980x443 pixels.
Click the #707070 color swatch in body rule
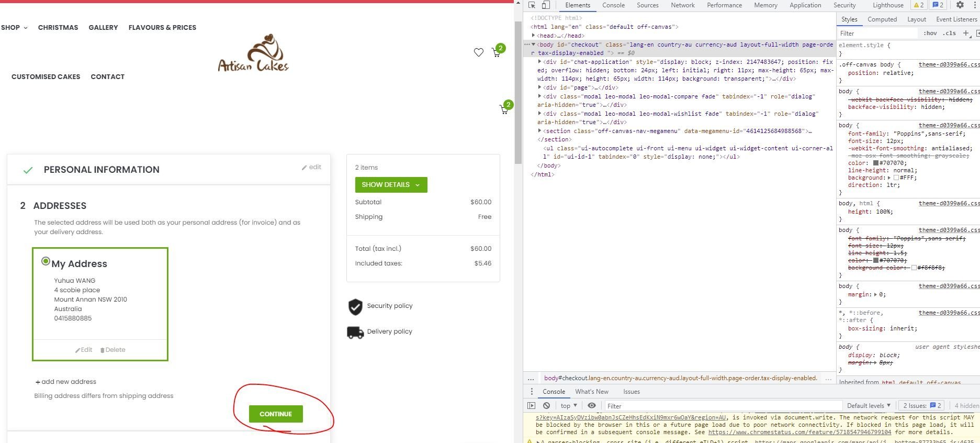(876, 163)
